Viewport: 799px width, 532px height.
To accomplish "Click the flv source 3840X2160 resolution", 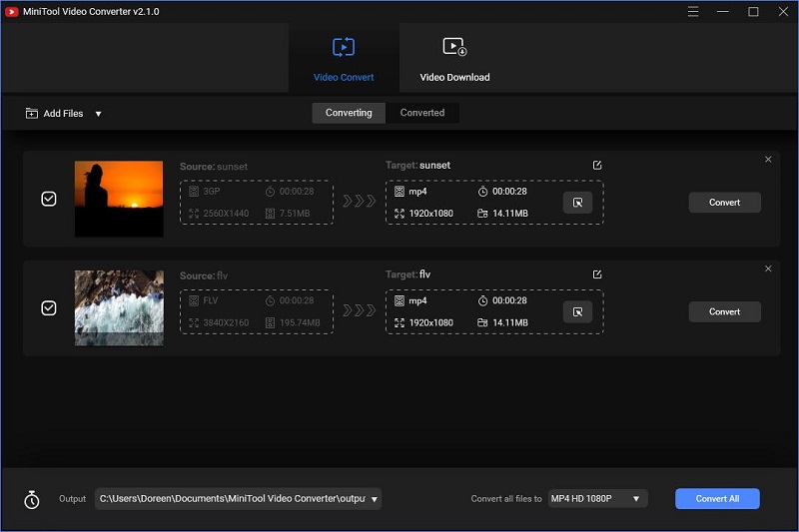I will pyautogui.click(x=226, y=322).
